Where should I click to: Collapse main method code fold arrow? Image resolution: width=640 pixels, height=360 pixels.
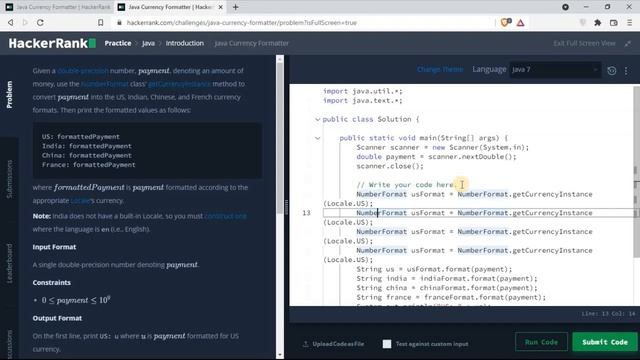[x=318, y=138]
